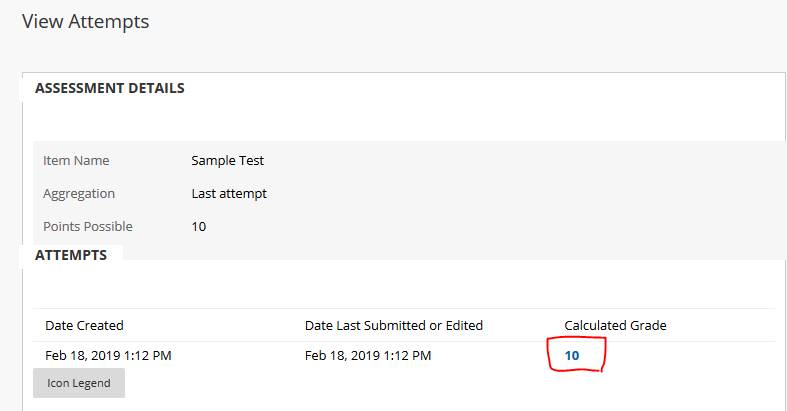The height and width of the screenshot is (411, 787).
Task: Open the calculated grade 10 link
Action: point(572,355)
